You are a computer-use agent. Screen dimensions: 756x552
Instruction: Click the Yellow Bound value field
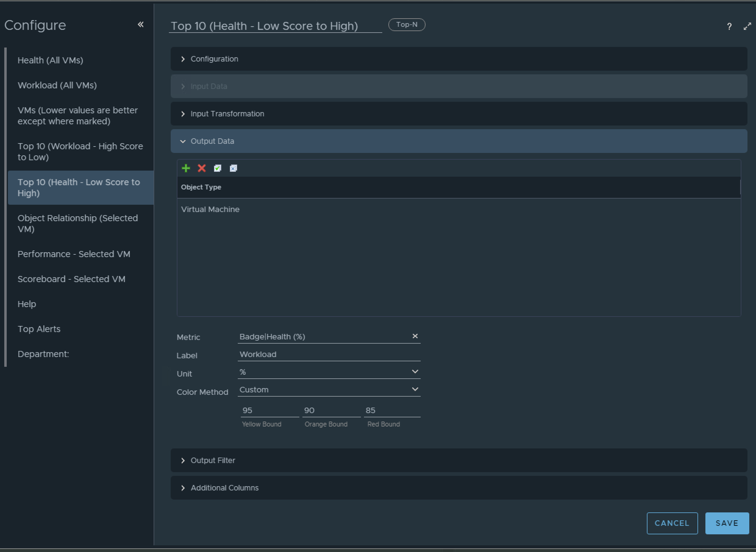pyautogui.click(x=269, y=410)
